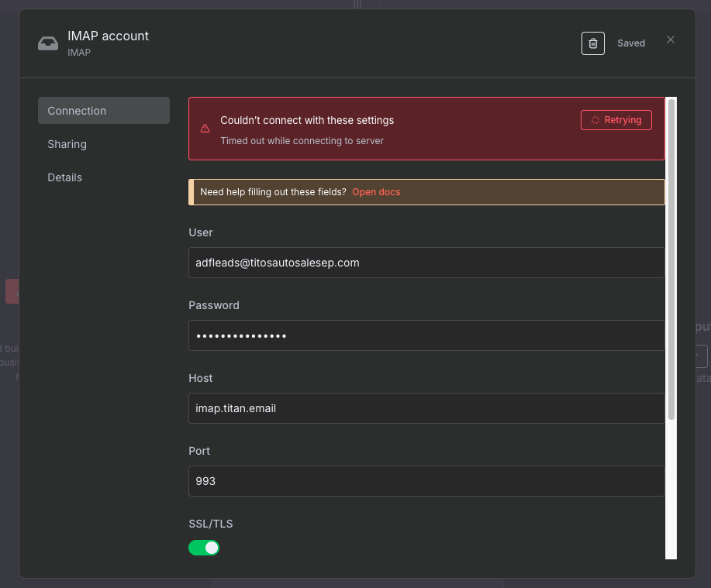Click the Saved status label

[631, 43]
